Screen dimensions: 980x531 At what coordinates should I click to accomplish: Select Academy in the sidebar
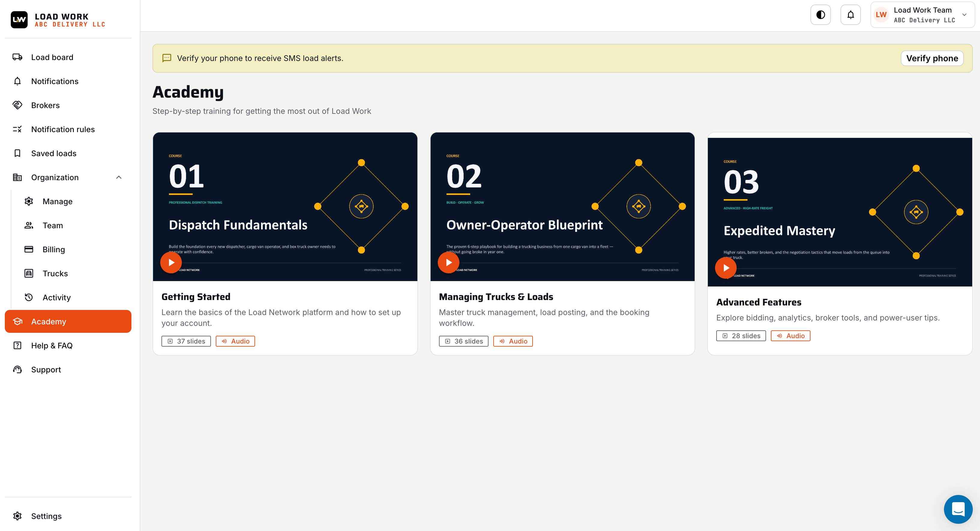pyautogui.click(x=68, y=321)
